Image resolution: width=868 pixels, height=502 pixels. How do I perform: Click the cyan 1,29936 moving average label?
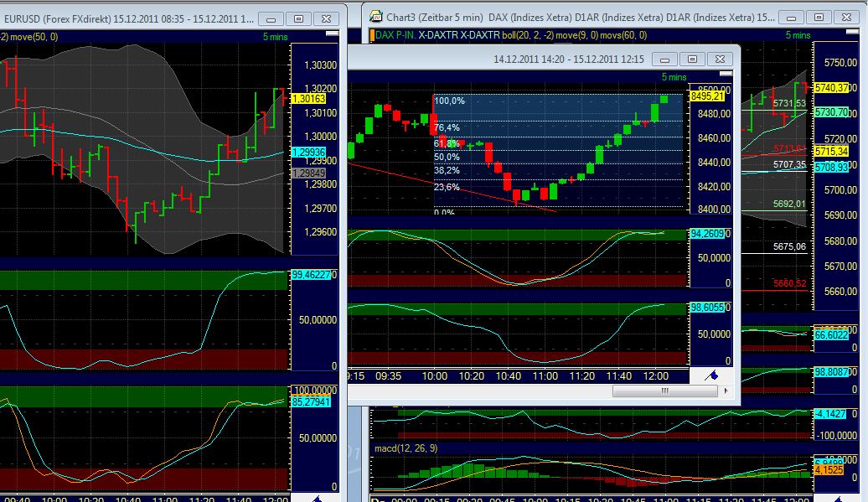pyautogui.click(x=308, y=153)
